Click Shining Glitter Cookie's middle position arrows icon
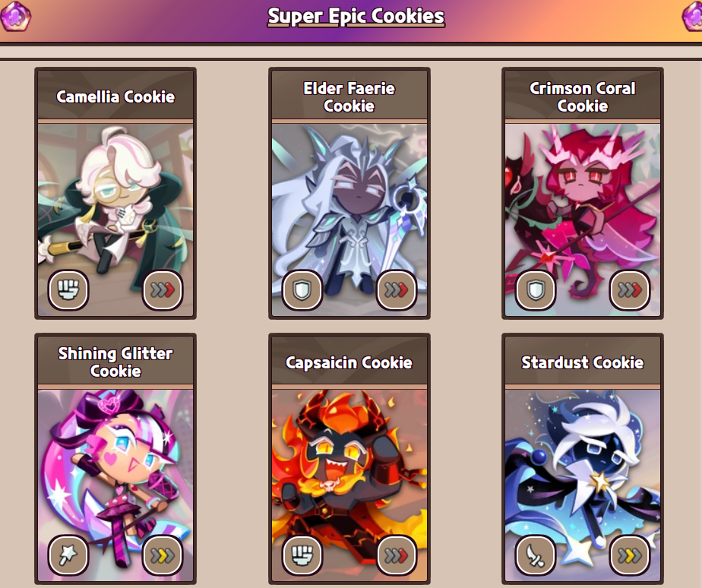The width and height of the screenshot is (702, 588). 163,555
